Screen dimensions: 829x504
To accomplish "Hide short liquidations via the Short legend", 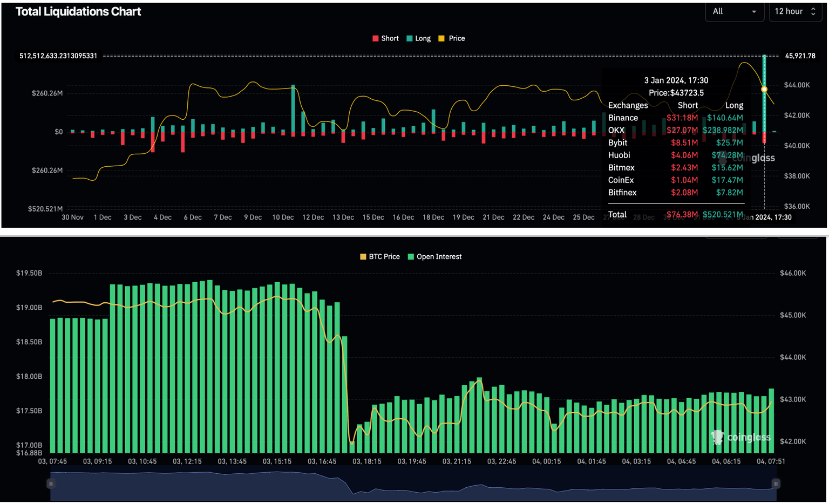I will 385,38.
